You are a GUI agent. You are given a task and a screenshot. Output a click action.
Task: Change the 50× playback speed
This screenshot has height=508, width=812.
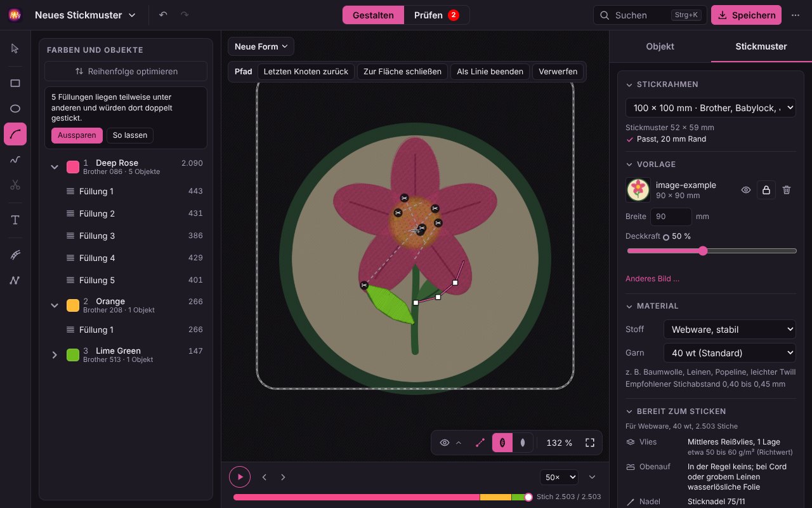coord(559,477)
